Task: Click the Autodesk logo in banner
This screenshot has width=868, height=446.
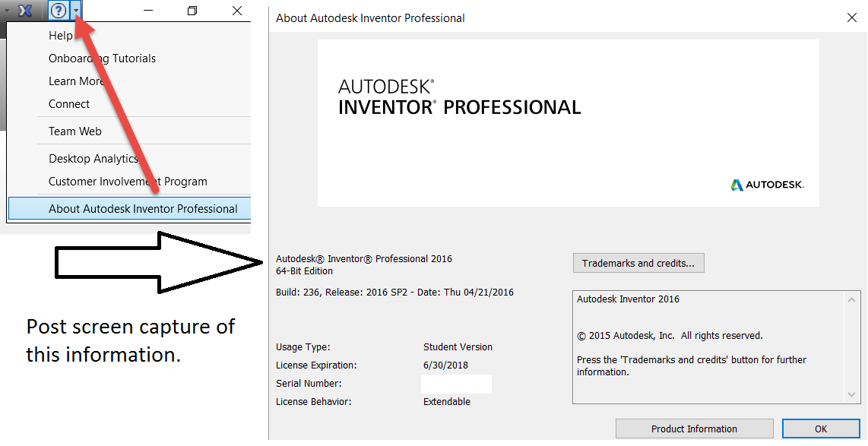Action: click(767, 185)
